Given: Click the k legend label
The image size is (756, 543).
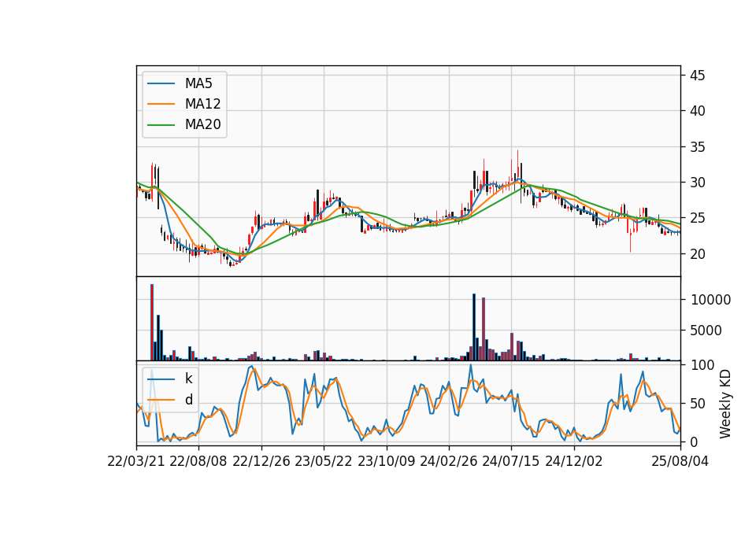Looking at the screenshot, I should click(188, 379).
